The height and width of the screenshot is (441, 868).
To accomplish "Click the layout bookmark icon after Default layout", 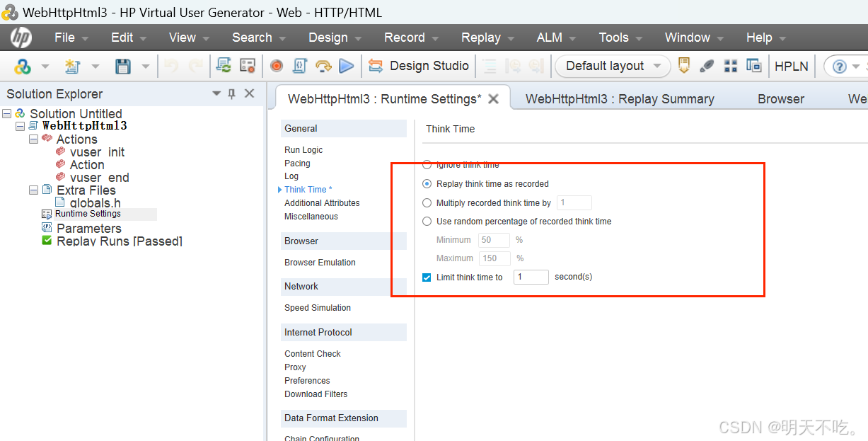I will (x=684, y=66).
